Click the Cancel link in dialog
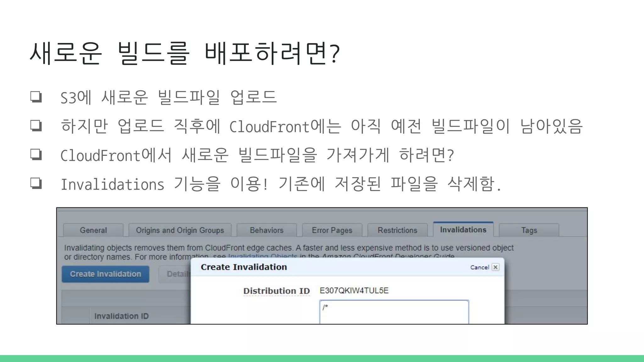 point(480,267)
